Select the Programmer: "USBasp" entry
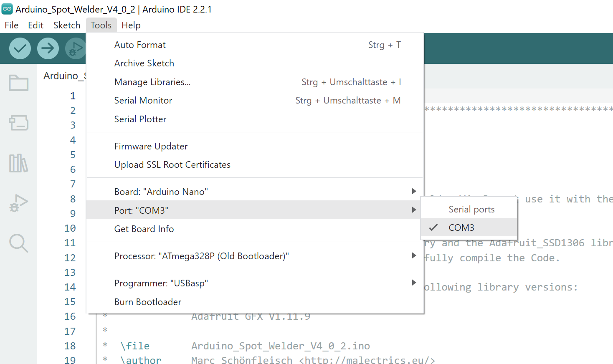The image size is (613, 364). 255,283
